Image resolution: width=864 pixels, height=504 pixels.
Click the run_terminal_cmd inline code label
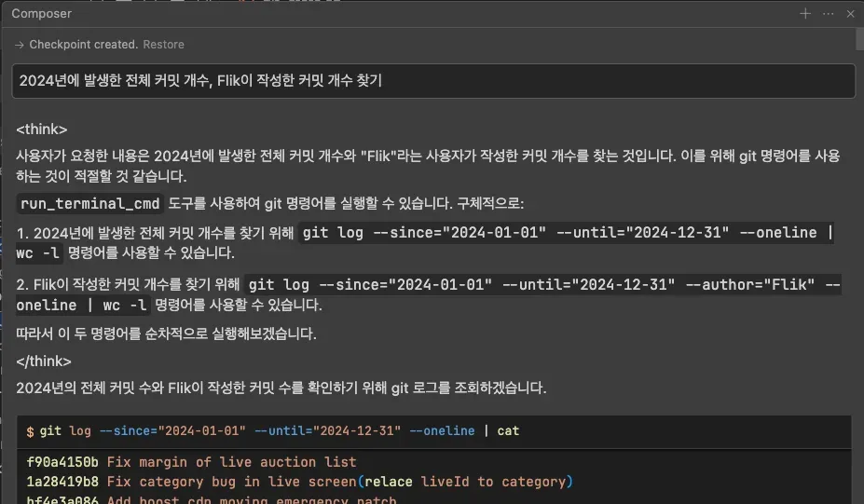pyautogui.click(x=90, y=204)
